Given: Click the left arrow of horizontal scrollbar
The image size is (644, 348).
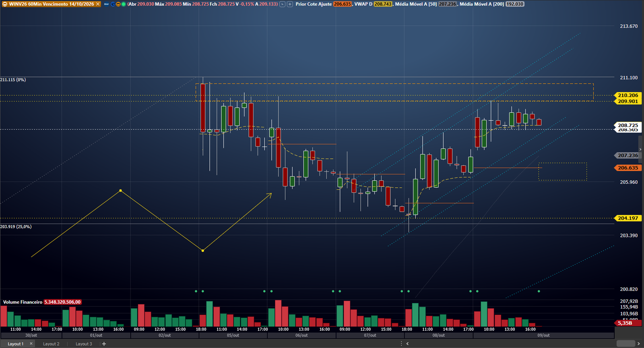Looking at the screenshot, I should (407, 344).
